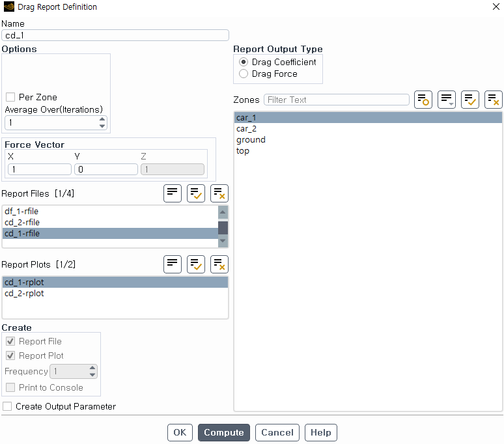Toggle Print to Console checkbox
504x444 pixels.
click(x=10, y=387)
